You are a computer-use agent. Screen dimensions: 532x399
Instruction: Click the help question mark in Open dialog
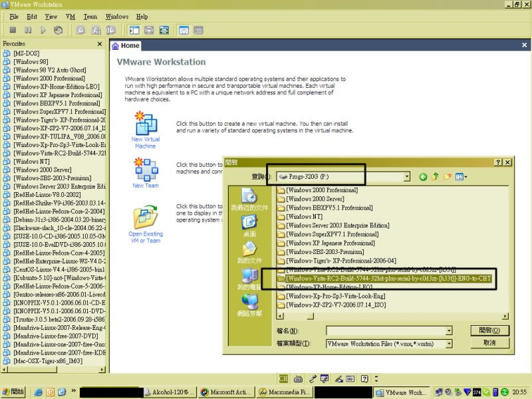pos(497,162)
